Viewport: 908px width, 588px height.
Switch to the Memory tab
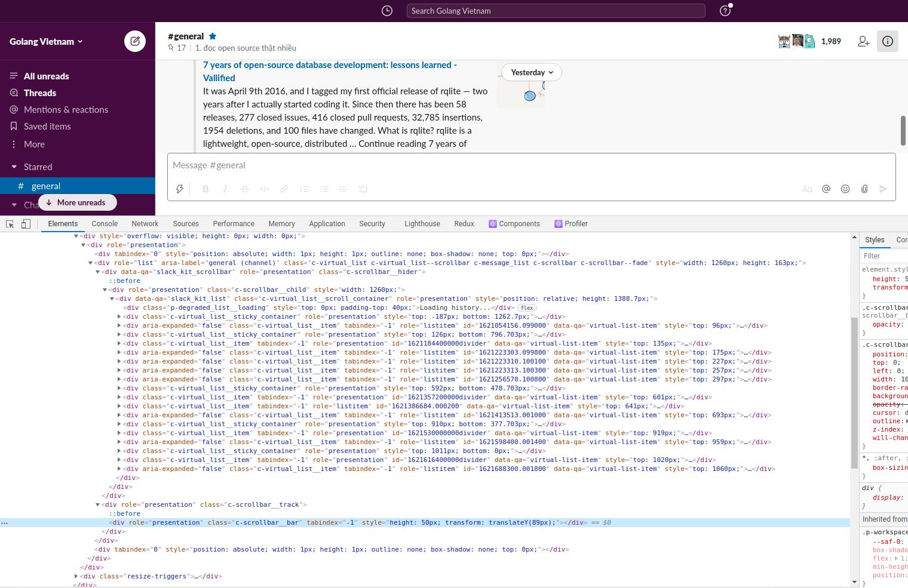(281, 224)
